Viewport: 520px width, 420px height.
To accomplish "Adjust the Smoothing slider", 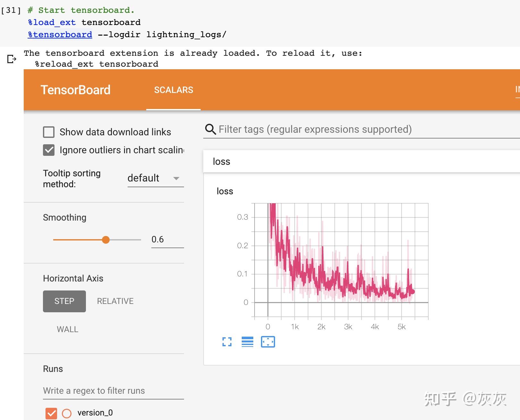I will click(x=105, y=239).
